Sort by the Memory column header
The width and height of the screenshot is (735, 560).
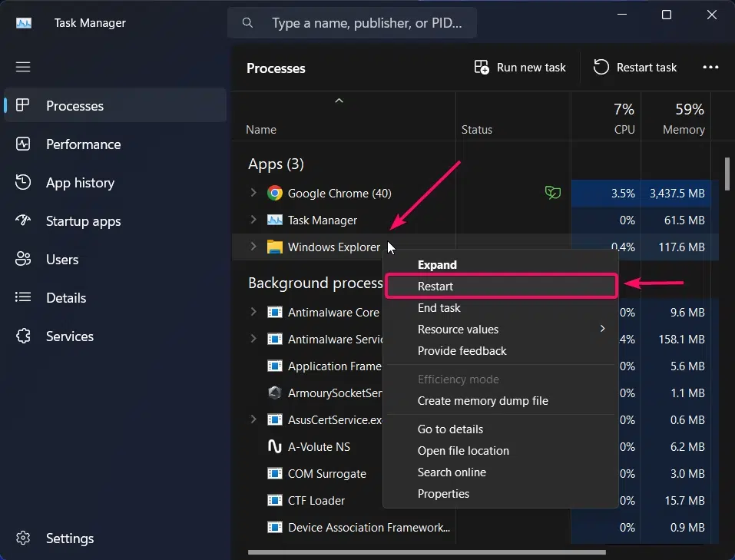684,130
